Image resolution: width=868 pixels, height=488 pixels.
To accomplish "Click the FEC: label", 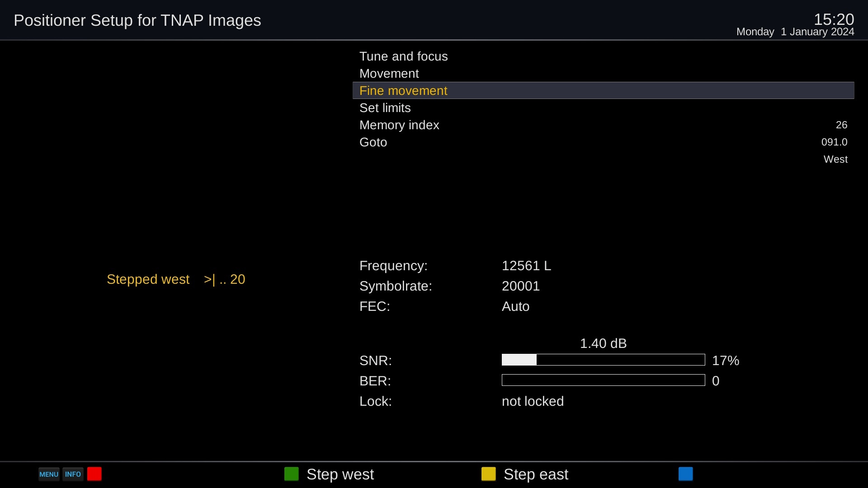I will [x=374, y=306].
